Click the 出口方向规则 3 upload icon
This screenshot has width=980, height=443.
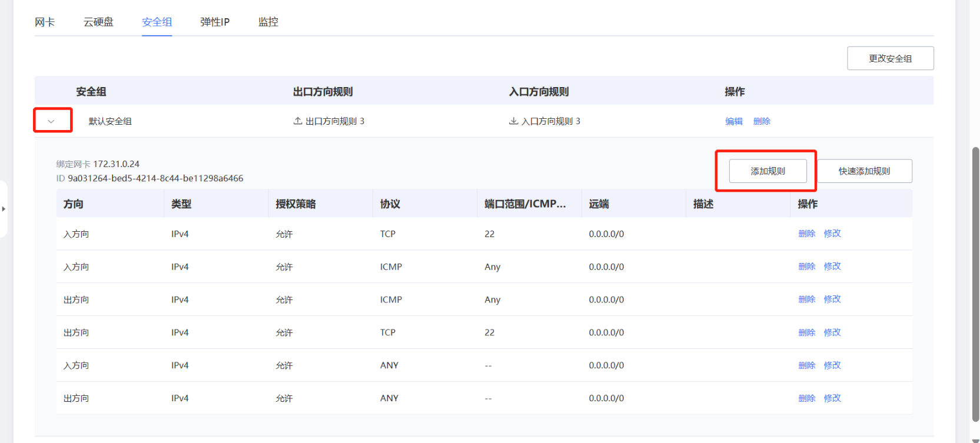coord(298,121)
